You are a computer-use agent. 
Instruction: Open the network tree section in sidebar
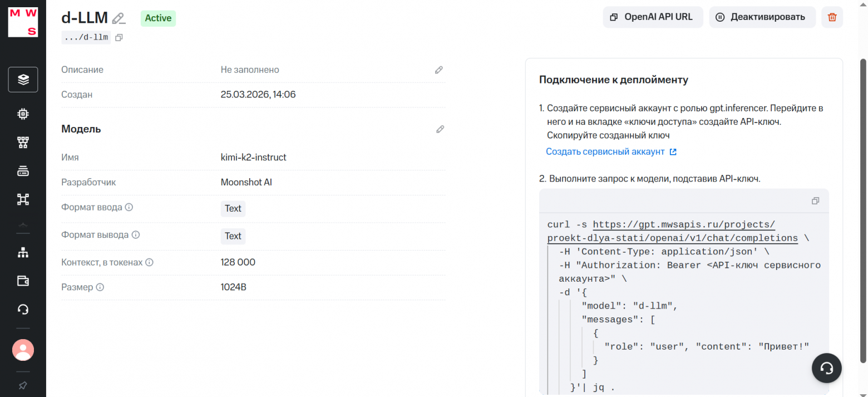pyautogui.click(x=23, y=252)
